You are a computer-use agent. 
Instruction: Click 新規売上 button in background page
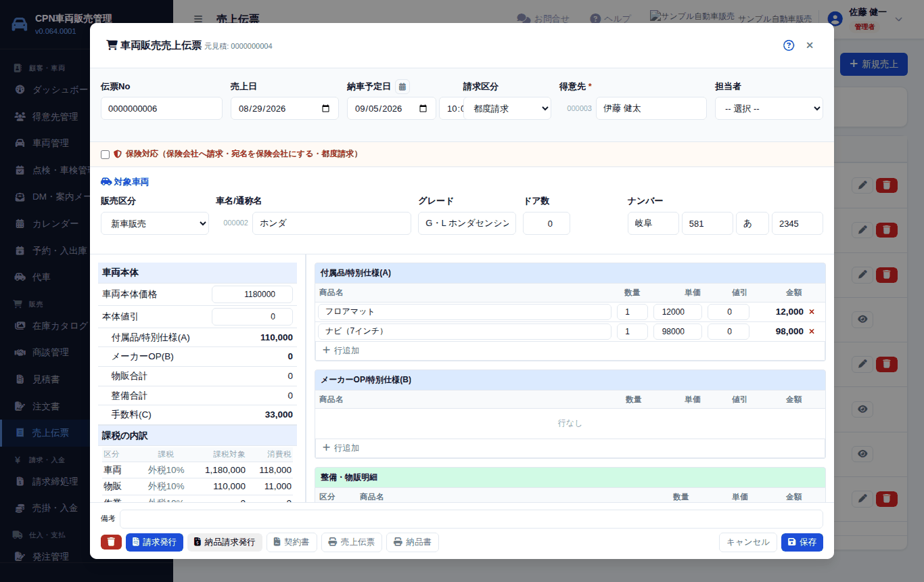point(874,64)
